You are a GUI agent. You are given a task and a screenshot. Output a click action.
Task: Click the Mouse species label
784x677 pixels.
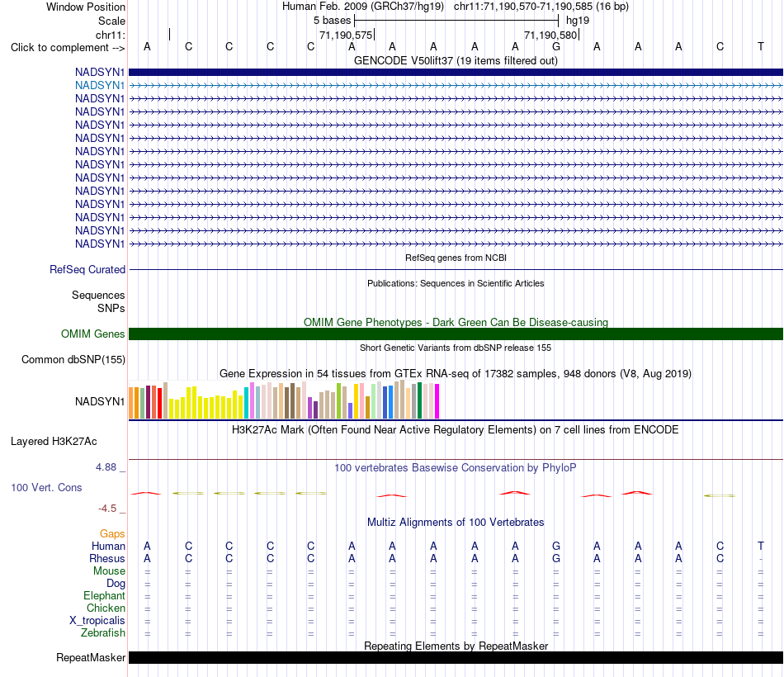click(109, 571)
